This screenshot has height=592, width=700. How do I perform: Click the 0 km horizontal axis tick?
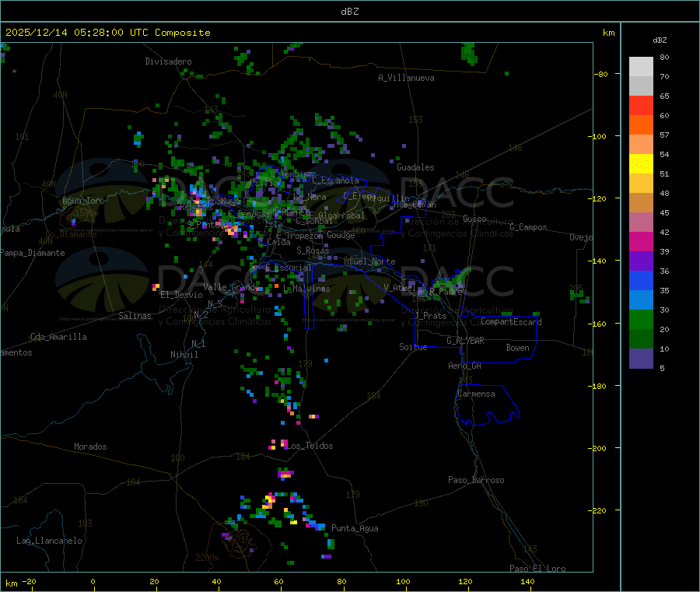[93, 582]
